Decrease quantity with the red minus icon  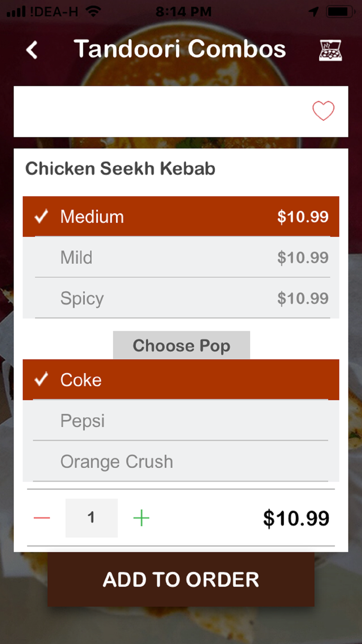[42, 518]
